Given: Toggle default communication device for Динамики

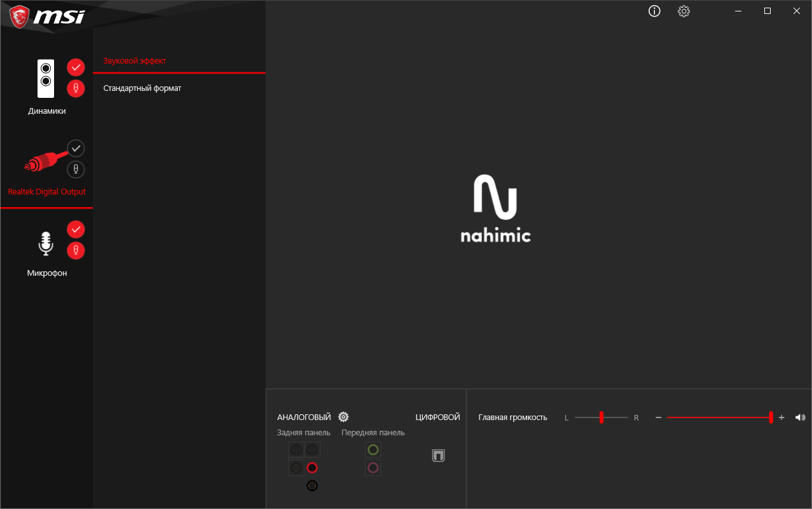Looking at the screenshot, I should (x=76, y=88).
